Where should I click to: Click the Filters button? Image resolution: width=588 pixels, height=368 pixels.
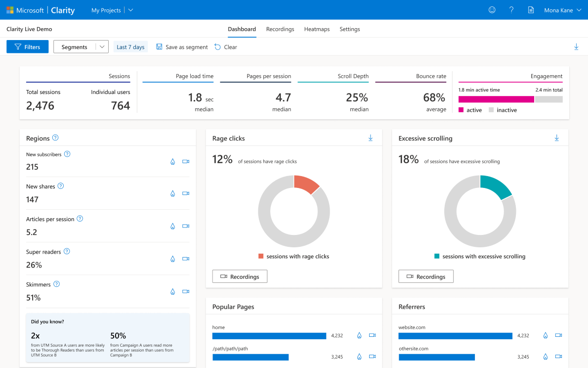pos(27,47)
